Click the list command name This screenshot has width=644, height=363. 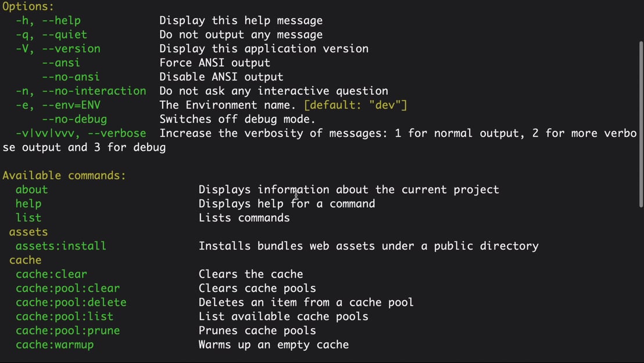(28, 218)
